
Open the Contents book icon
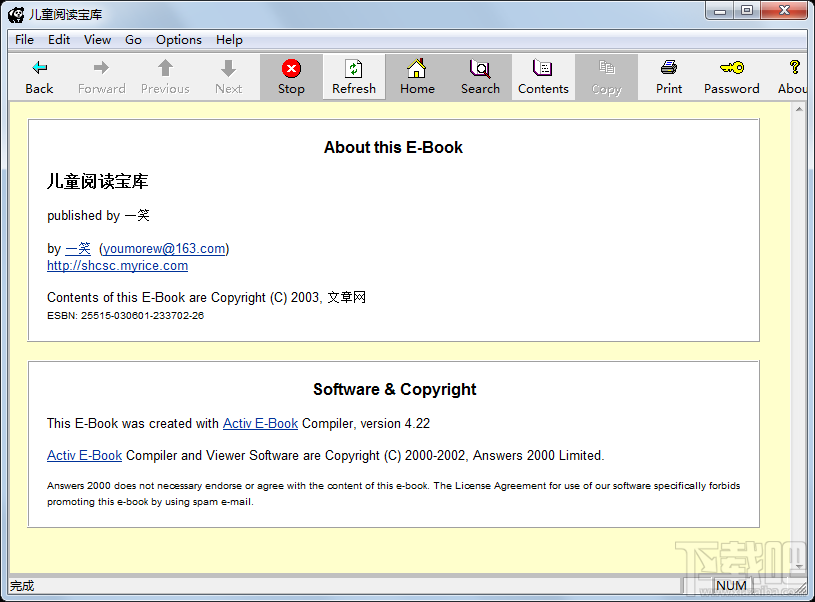point(543,77)
